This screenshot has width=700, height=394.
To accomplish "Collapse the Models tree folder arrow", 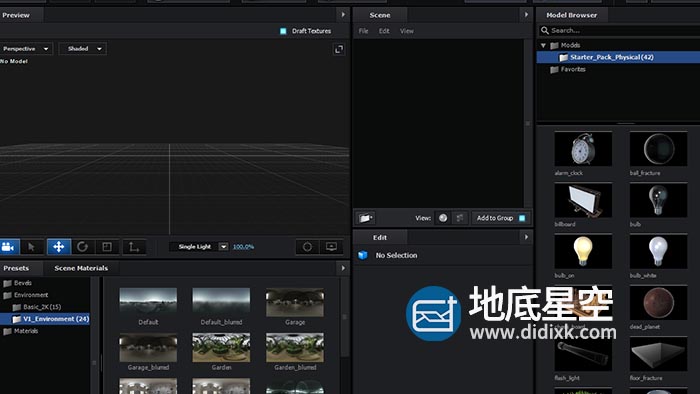I will 543,45.
